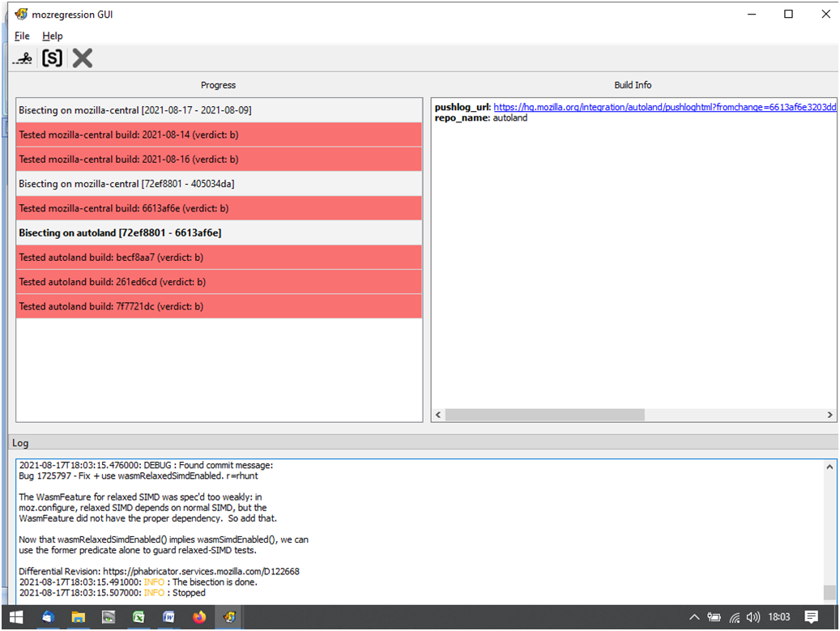Open the File menu
Screen dimensions: 840x631
point(22,36)
